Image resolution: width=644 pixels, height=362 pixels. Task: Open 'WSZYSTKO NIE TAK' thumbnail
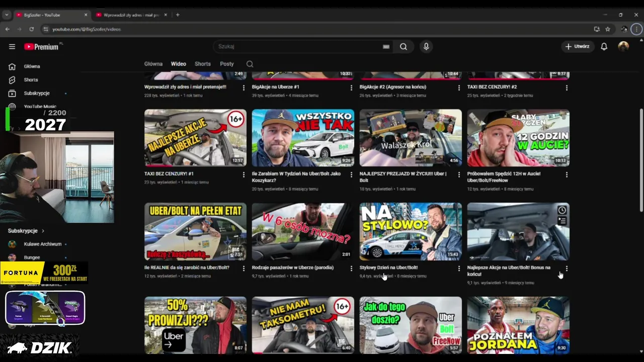click(x=303, y=138)
